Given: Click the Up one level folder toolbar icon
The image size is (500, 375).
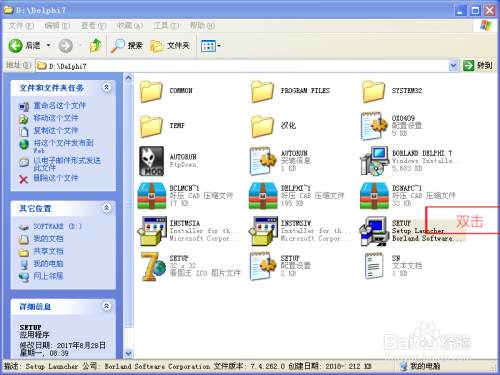Looking at the screenshot, I should coord(95,46).
